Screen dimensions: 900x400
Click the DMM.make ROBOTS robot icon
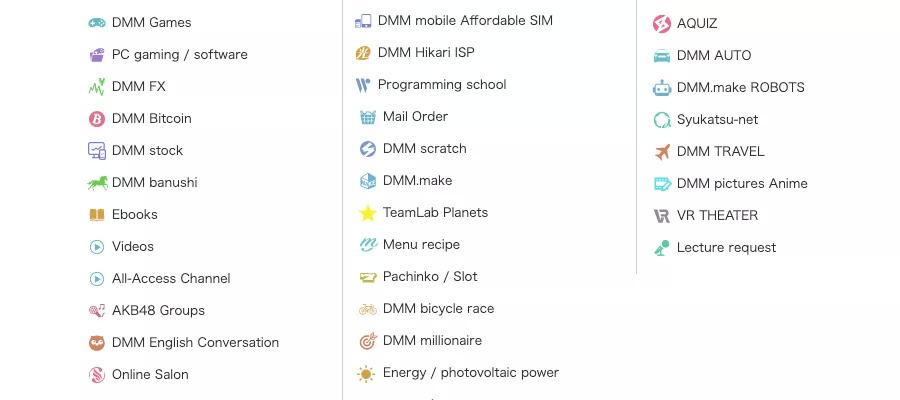click(x=662, y=88)
